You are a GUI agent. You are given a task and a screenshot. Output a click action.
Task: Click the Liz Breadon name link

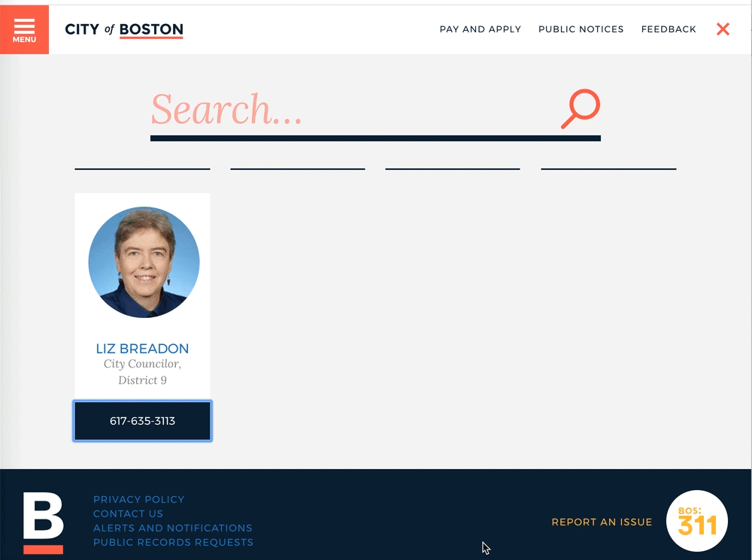coord(142,349)
